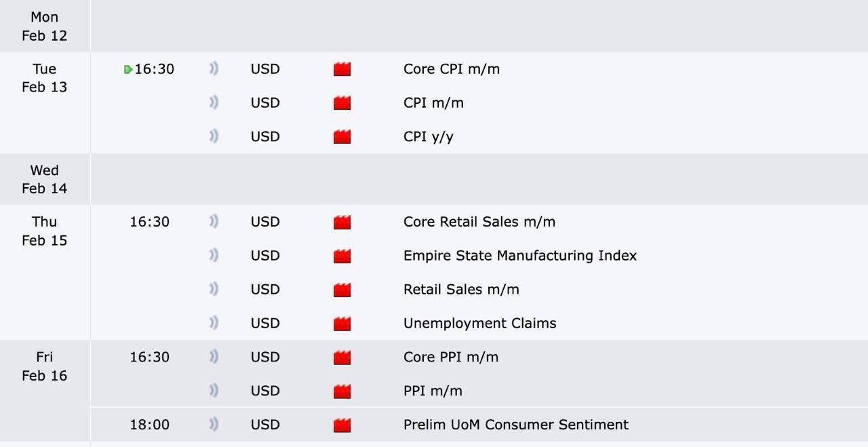Toggle the sound alert for Unemployment Claims

(214, 323)
